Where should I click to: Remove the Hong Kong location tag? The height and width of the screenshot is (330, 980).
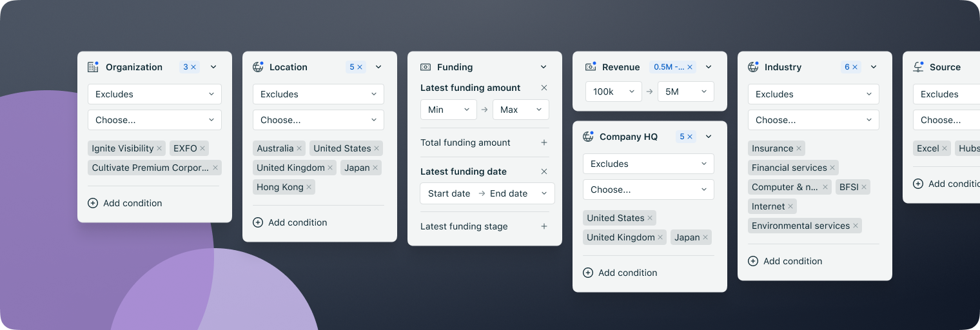(309, 187)
